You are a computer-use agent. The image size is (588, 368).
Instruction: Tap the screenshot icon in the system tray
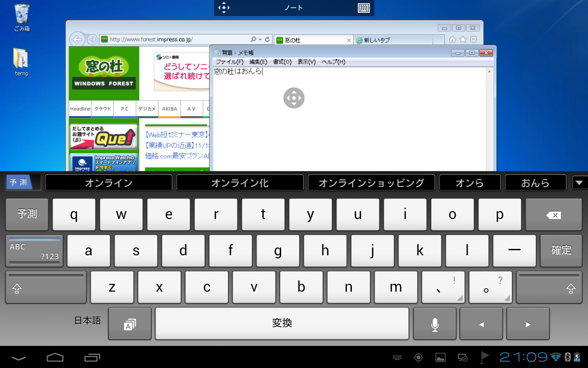440,357
